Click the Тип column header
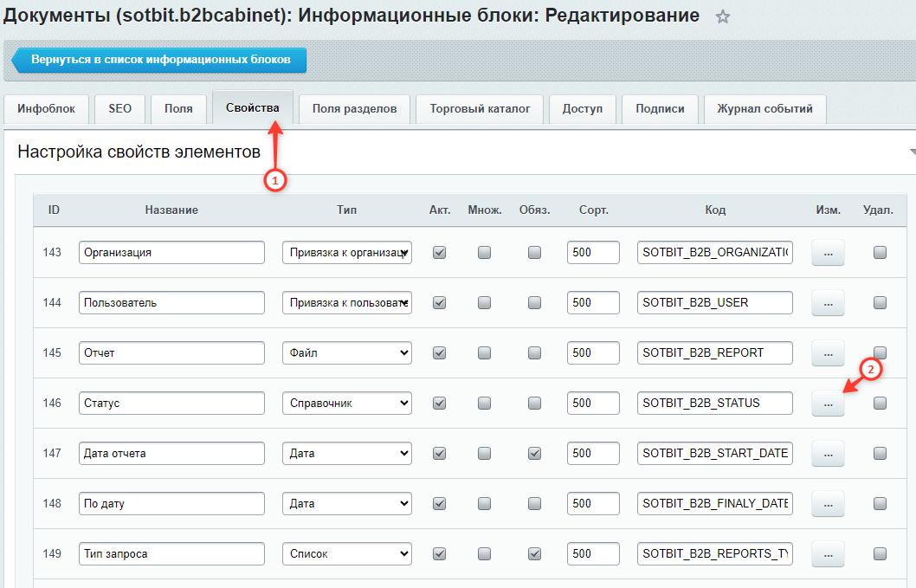The image size is (916, 588). point(346,210)
